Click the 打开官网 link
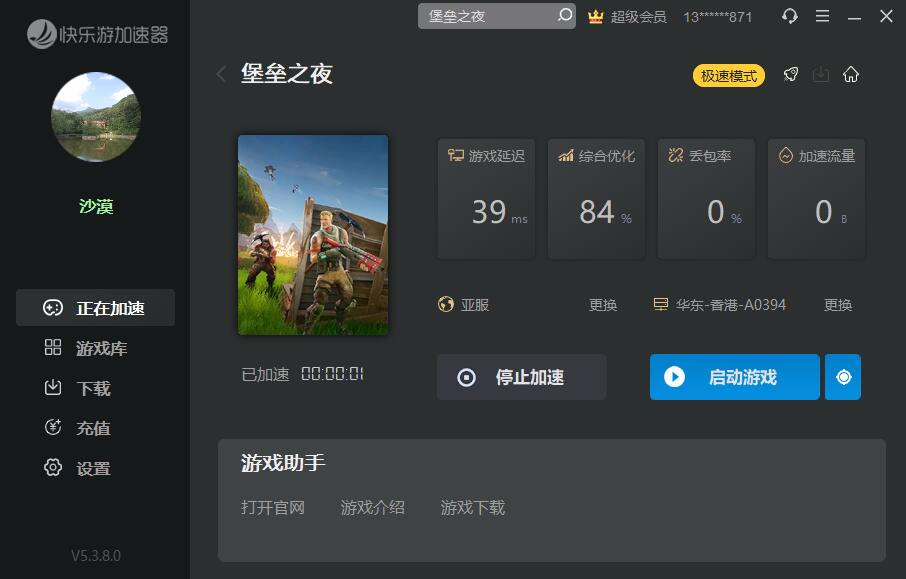 (273, 507)
